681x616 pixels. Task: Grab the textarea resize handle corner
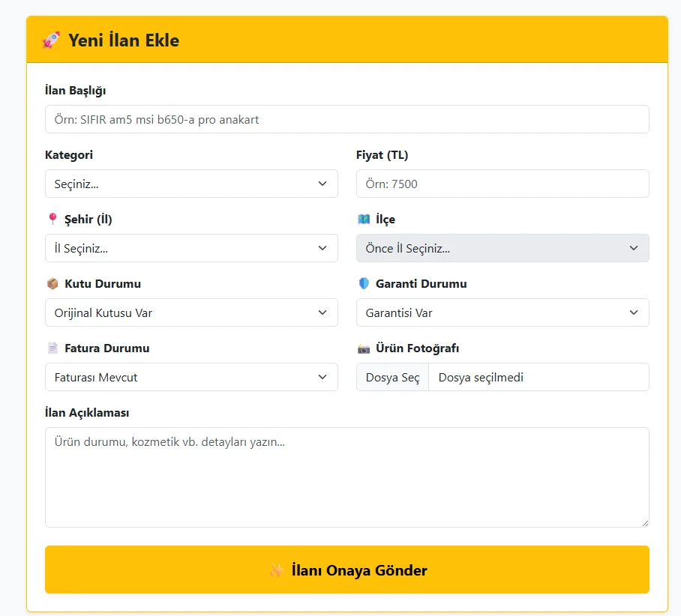pos(644,522)
